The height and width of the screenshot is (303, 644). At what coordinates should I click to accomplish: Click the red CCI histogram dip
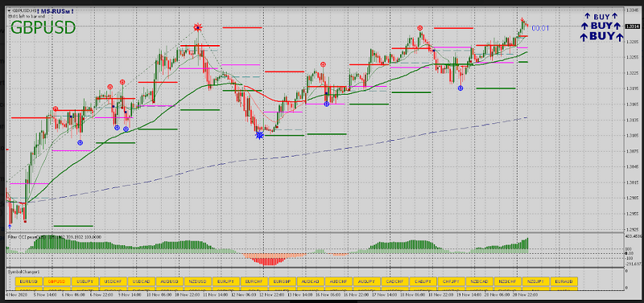click(269, 259)
